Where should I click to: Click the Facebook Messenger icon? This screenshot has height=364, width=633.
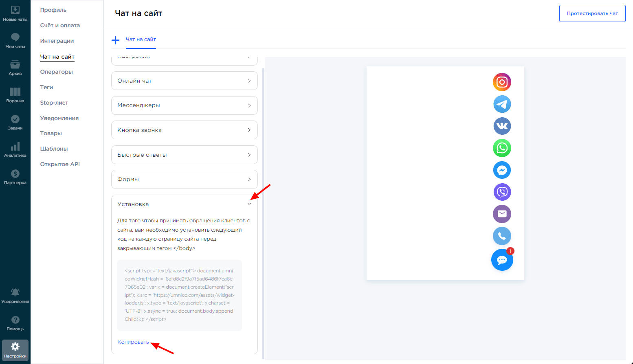point(502,170)
